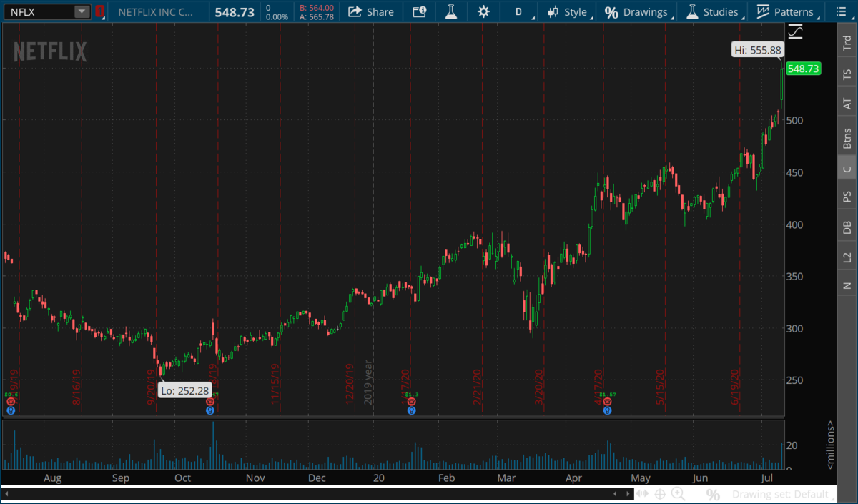Image resolution: width=858 pixels, height=504 pixels.
Task: Open the chart alert/news icon beside Share
Action: click(419, 11)
